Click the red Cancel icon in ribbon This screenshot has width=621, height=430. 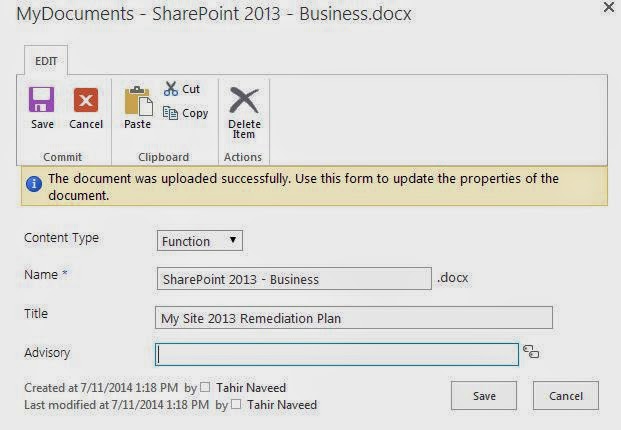86,100
